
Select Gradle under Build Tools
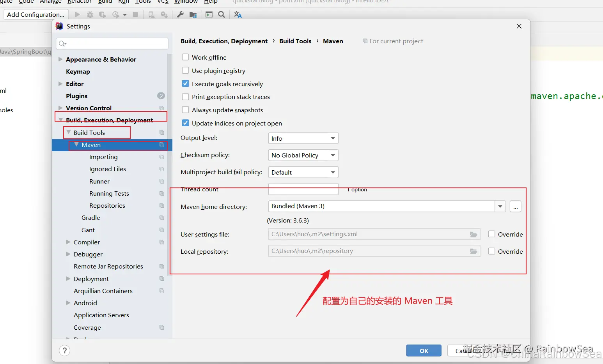point(91,218)
